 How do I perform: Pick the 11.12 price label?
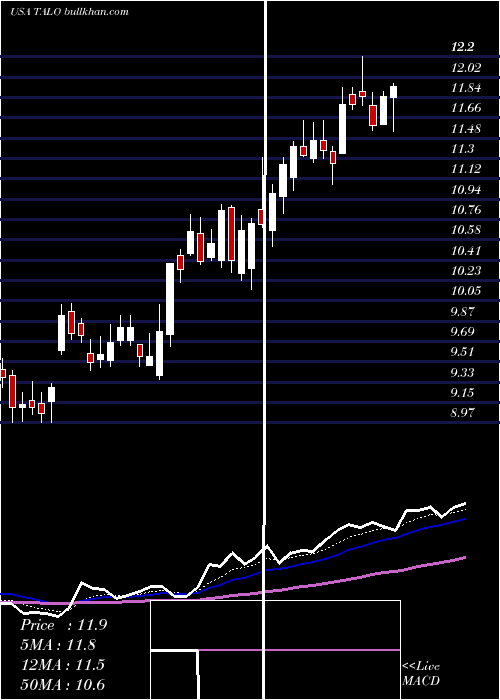pyautogui.click(x=466, y=169)
